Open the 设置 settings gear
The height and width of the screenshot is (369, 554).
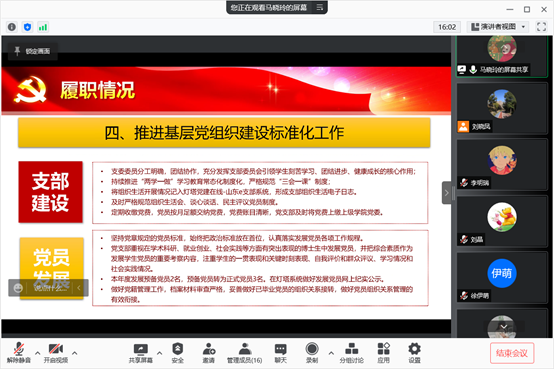(414, 353)
